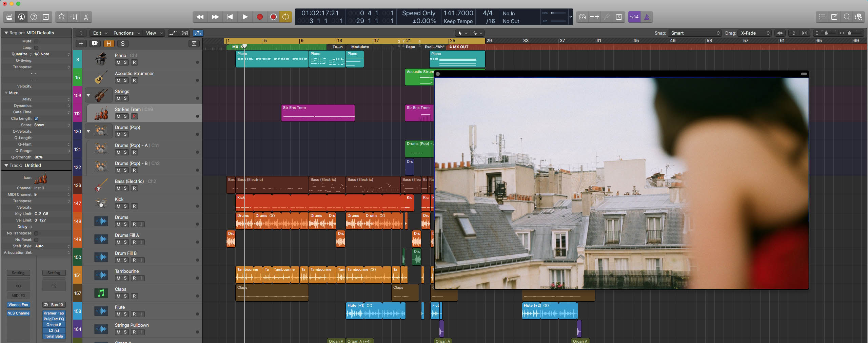
Task: Click the tempo value 141.7000
Action: pos(458,13)
